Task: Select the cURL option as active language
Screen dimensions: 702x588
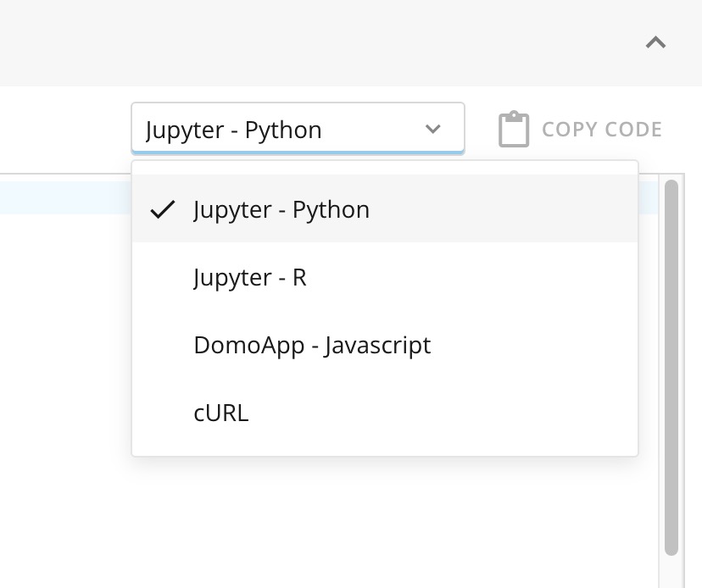Action: [x=220, y=413]
